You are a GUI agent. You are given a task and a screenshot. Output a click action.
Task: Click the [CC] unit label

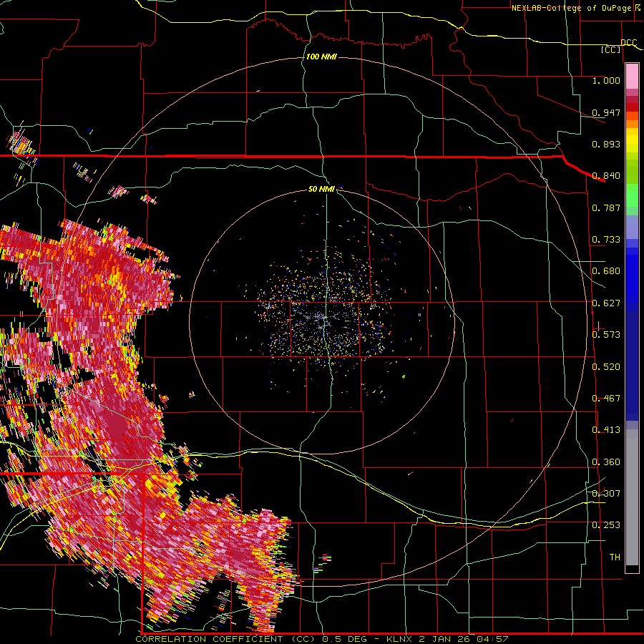point(611,49)
